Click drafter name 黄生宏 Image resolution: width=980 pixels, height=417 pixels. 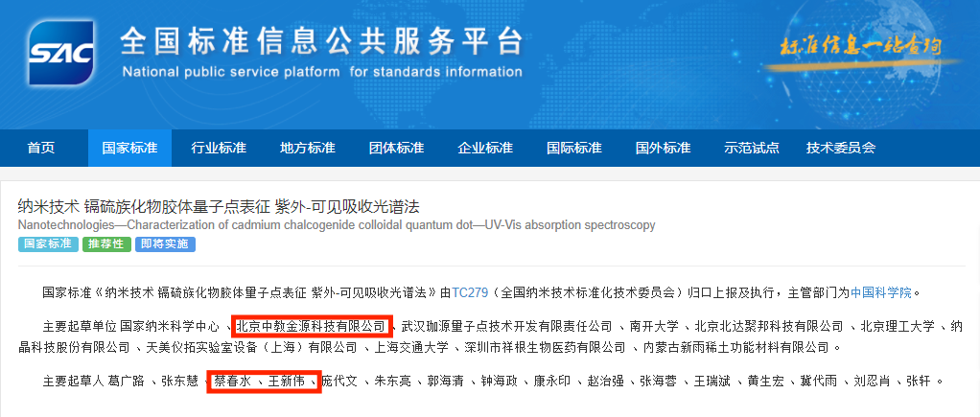764,381
